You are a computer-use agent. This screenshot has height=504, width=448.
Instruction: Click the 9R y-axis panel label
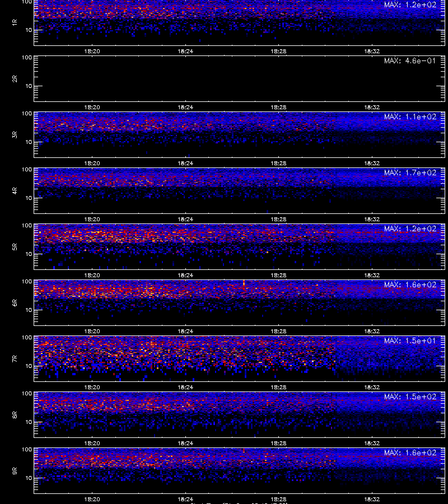click(x=15, y=471)
